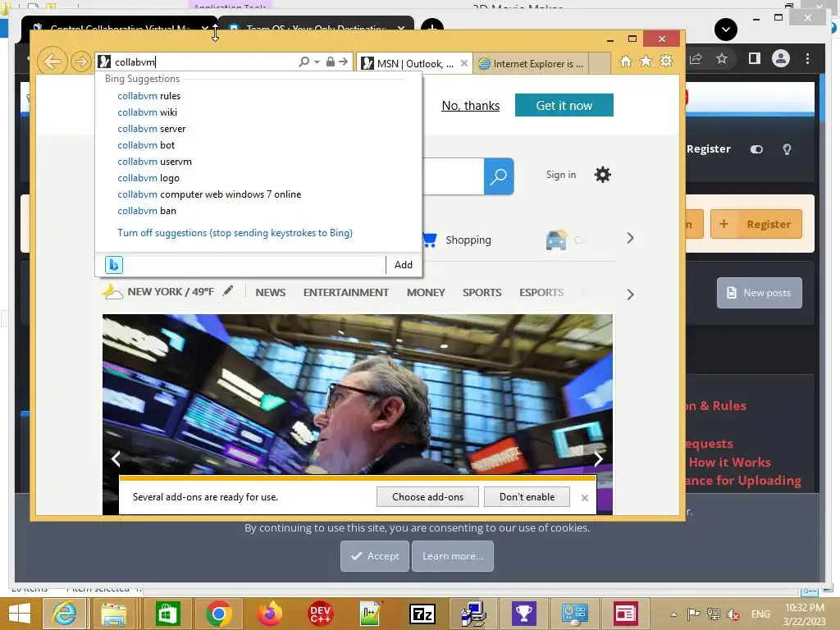This screenshot has height=630, width=840.
Task: Click the address bar search magnifier icon
Action: pos(304,62)
